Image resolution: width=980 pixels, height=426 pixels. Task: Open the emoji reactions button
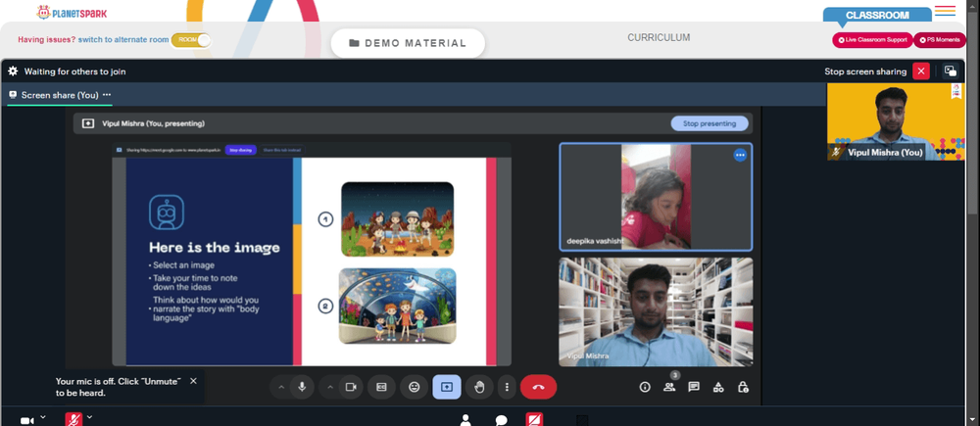(x=414, y=387)
